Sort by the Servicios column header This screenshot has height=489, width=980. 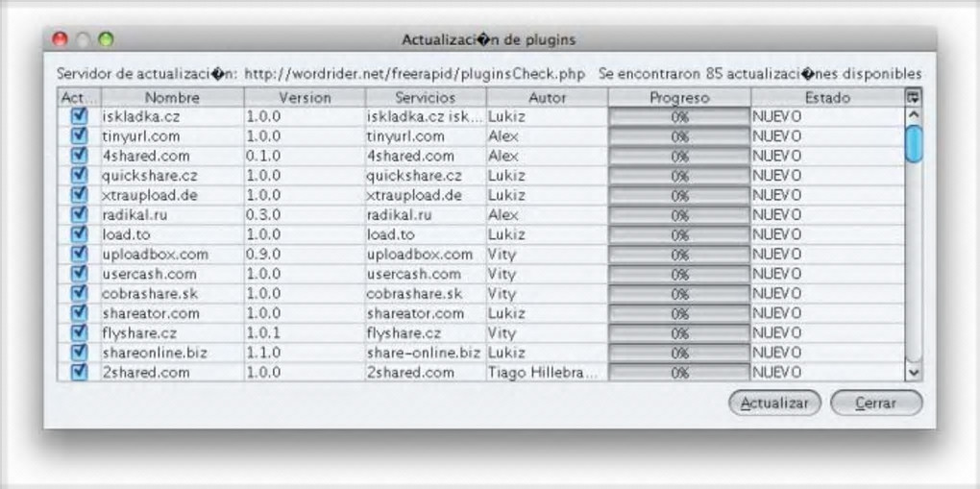coord(426,98)
